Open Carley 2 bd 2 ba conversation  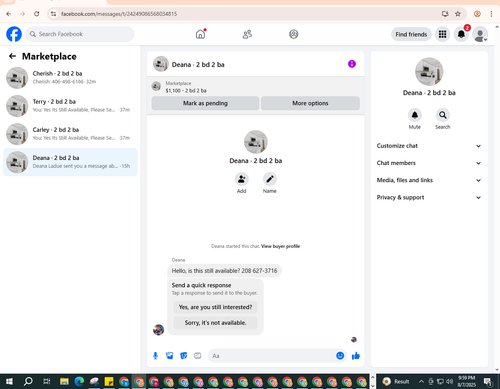[70, 134]
